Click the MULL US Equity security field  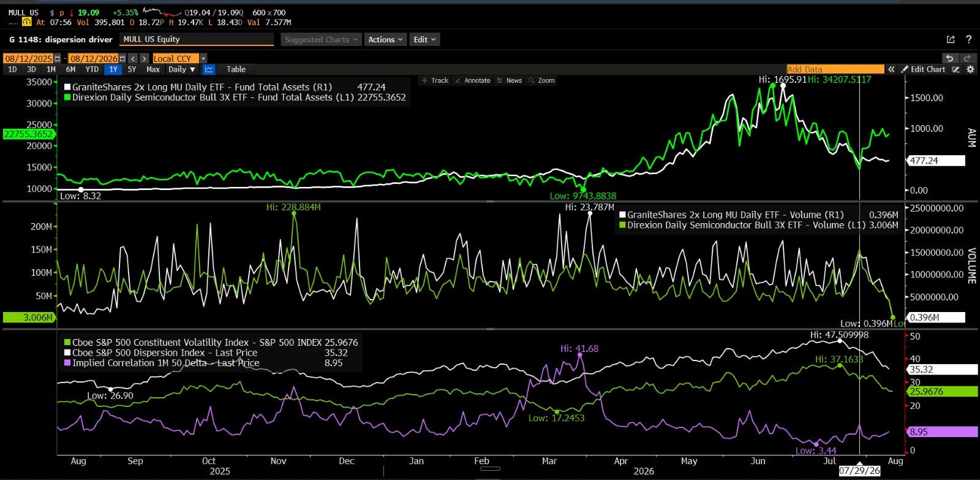click(x=197, y=39)
